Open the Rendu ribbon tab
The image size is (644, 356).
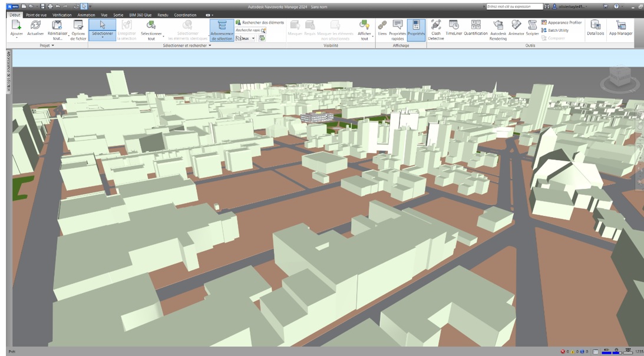pos(163,15)
